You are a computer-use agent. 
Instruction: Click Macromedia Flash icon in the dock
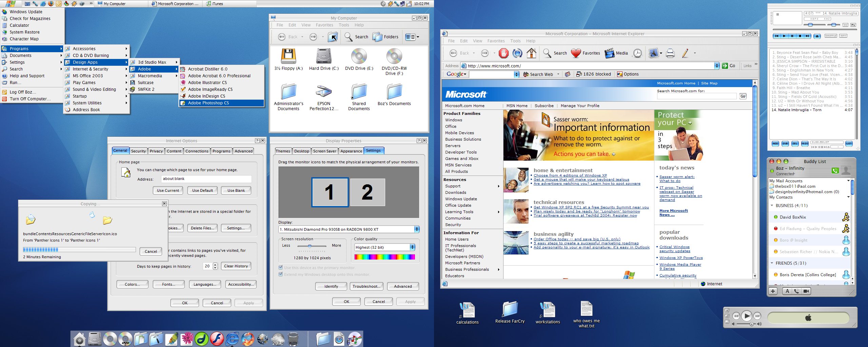pos(217,339)
